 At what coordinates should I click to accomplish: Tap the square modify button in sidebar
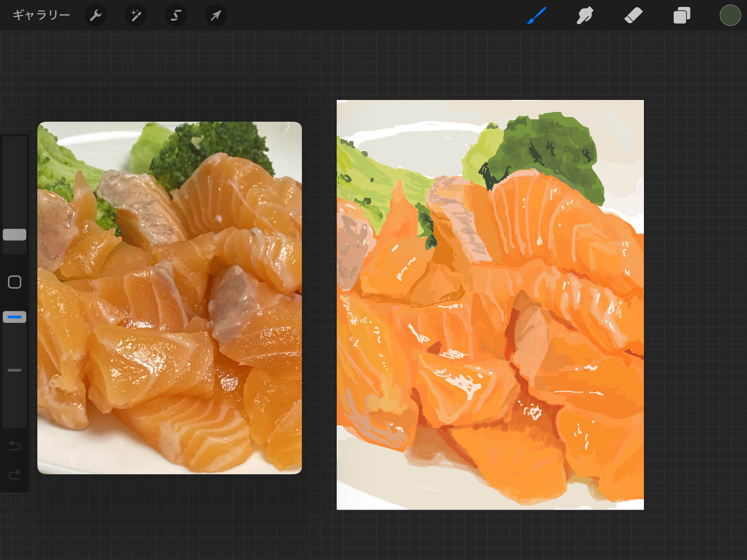click(x=15, y=282)
